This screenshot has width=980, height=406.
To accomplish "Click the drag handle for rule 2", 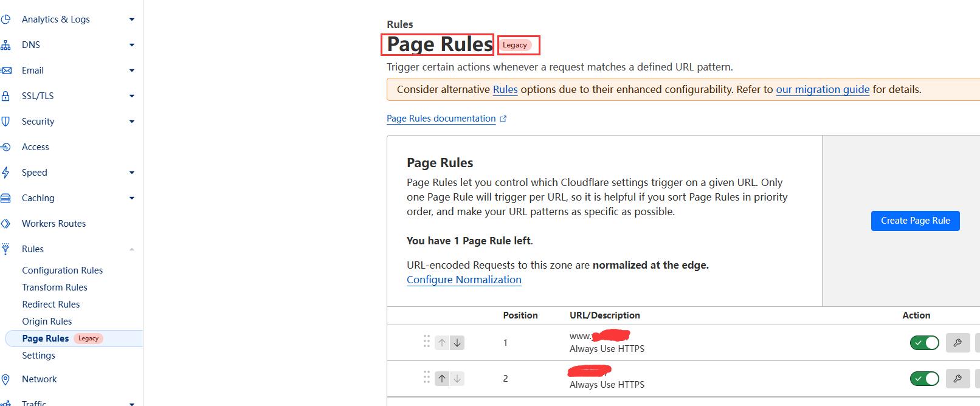I will [426, 377].
